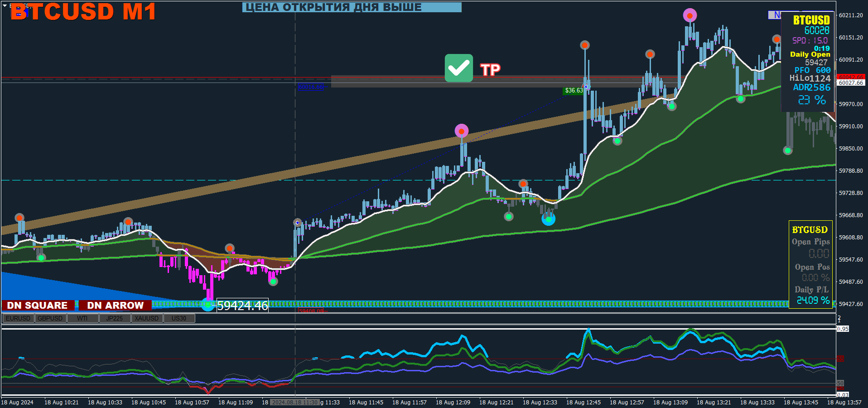
Task: Click the cyan circle marker below 59668.80 level
Action: tap(548, 219)
